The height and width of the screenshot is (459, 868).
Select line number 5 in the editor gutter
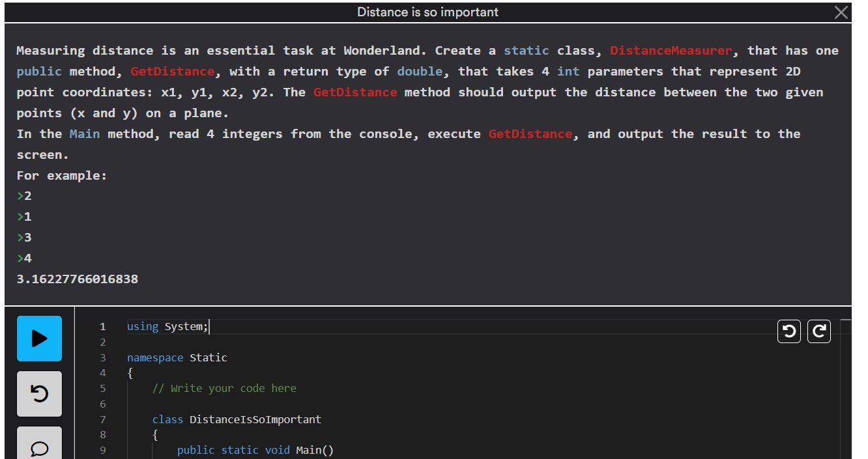click(x=103, y=388)
